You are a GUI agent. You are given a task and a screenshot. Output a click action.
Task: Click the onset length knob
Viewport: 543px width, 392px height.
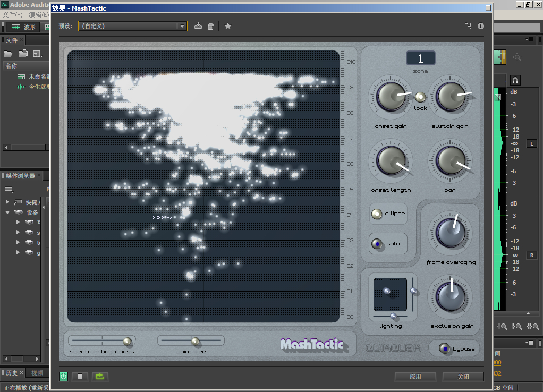pyautogui.click(x=391, y=161)
